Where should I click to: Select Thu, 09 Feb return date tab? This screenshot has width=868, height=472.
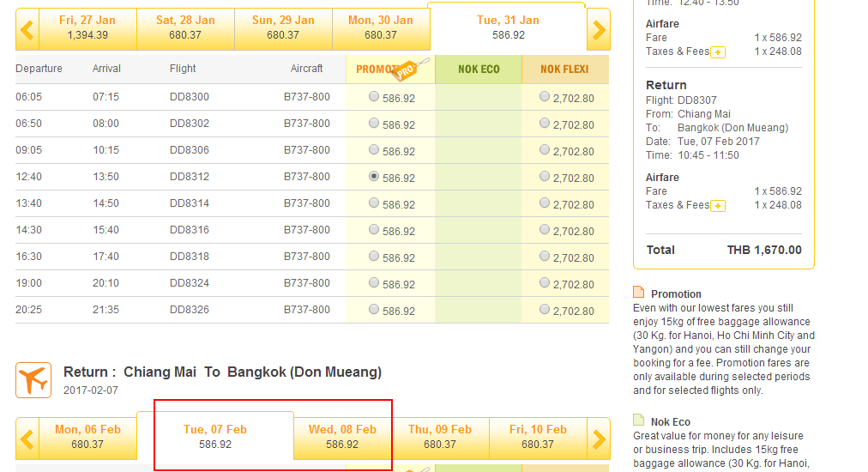[440, 437]
